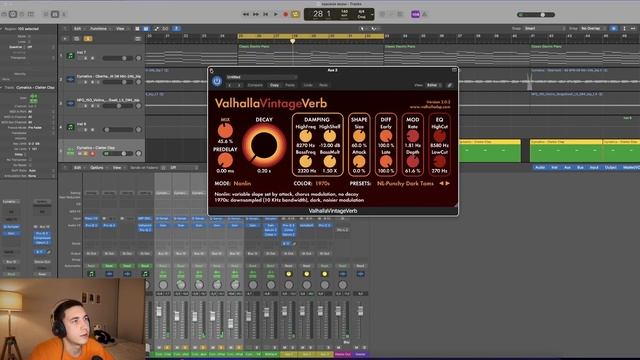
Task: Click the HighCut knob under EQ
Action: (x=440, y=136)
